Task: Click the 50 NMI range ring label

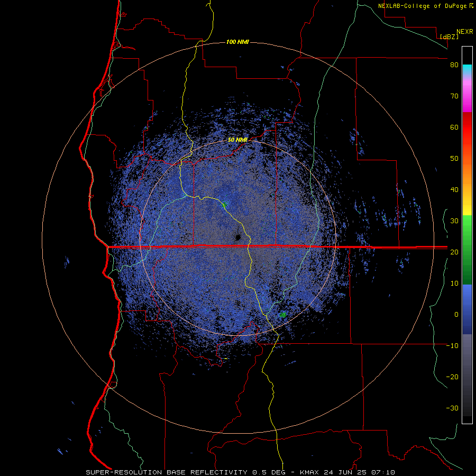Action: coord(237,140)
